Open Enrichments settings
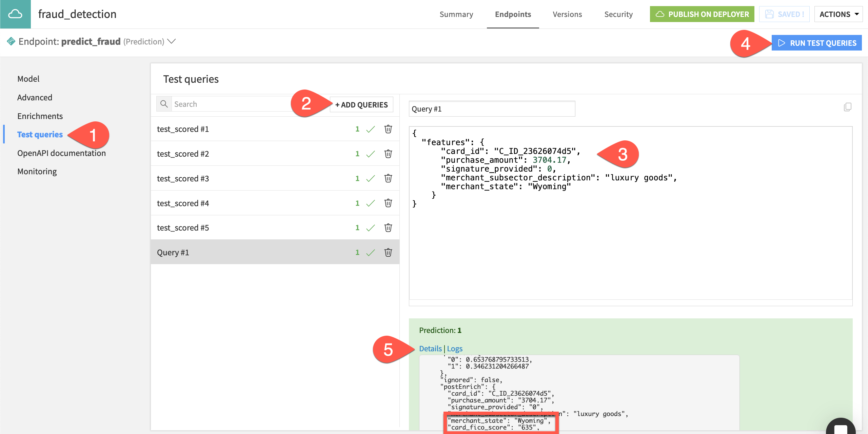The width and height of the screenshot is (868, 434). [x=40, y=116]
